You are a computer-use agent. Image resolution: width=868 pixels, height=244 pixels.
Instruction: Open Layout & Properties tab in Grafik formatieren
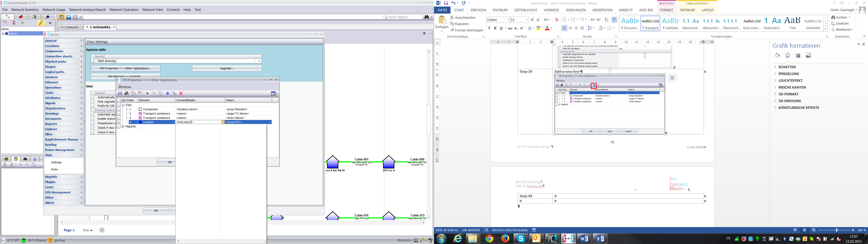(x=798, y=55)
